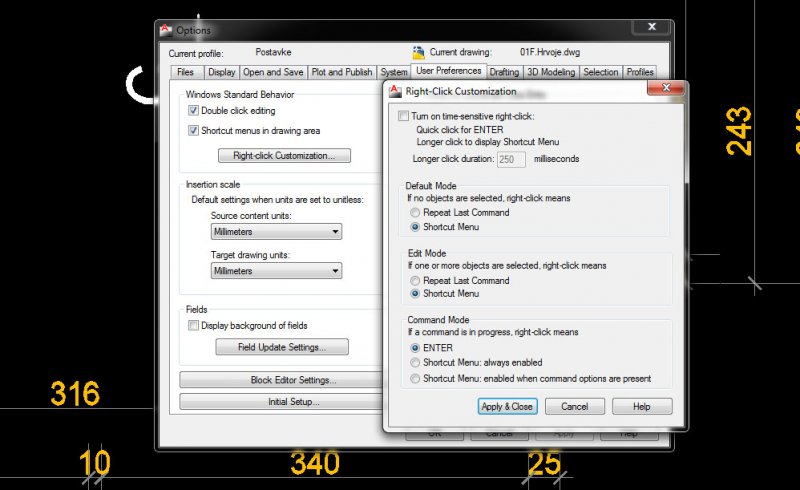
Task: Click the 316 dimension text in drawing
Action: coord(75,394)
